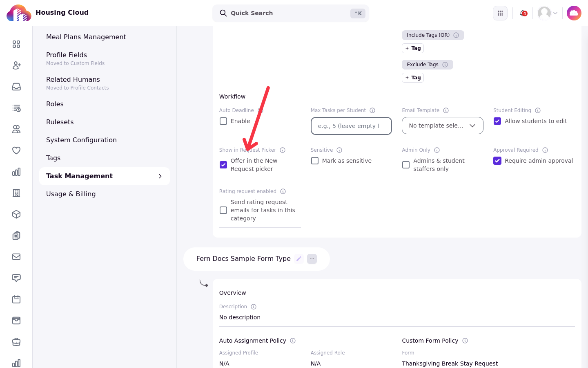
Task: Check Send rating request emails checkbox
Action: coord(223,210)
